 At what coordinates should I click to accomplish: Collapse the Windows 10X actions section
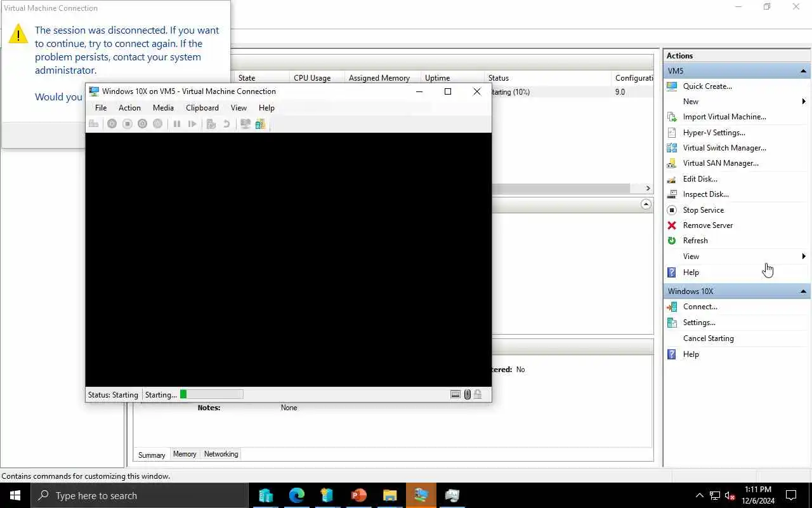[803, 291]
